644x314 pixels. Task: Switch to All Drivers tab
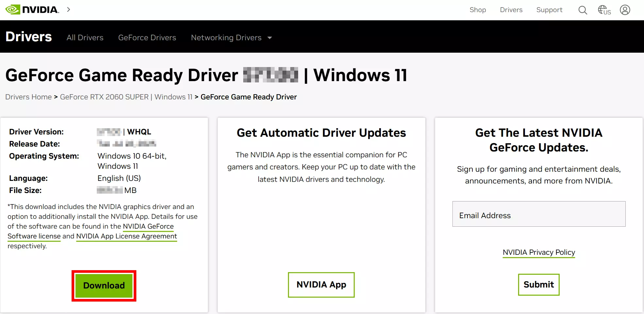coord(85,38)
